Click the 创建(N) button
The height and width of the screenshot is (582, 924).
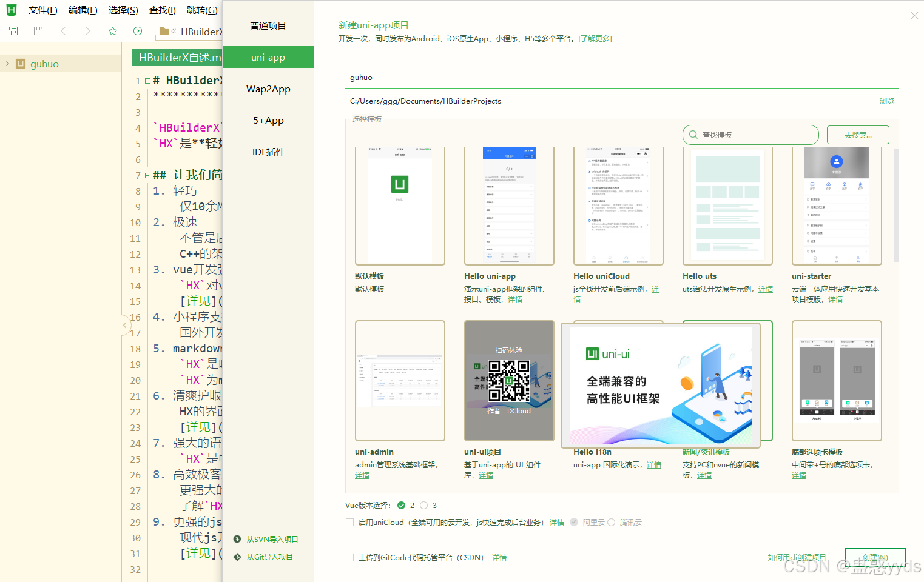click(875, 557)
